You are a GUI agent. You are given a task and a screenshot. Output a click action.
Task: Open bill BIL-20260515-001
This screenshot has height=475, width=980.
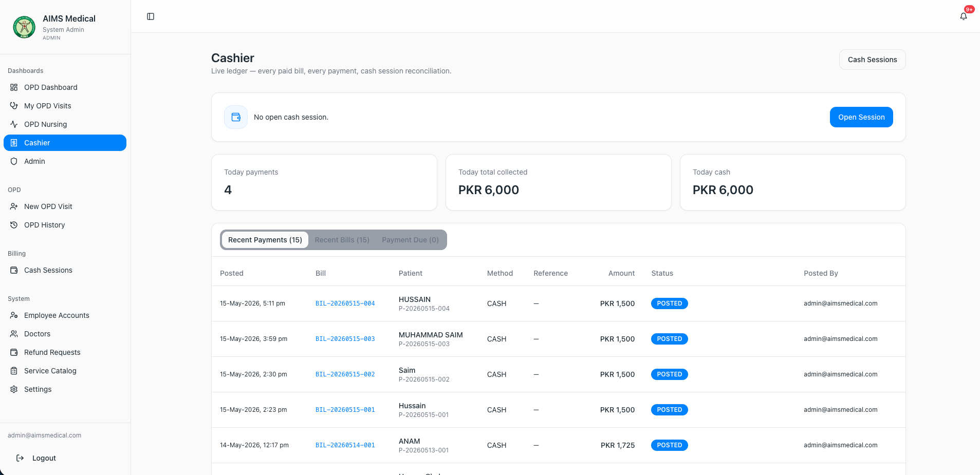click(345, 410)
